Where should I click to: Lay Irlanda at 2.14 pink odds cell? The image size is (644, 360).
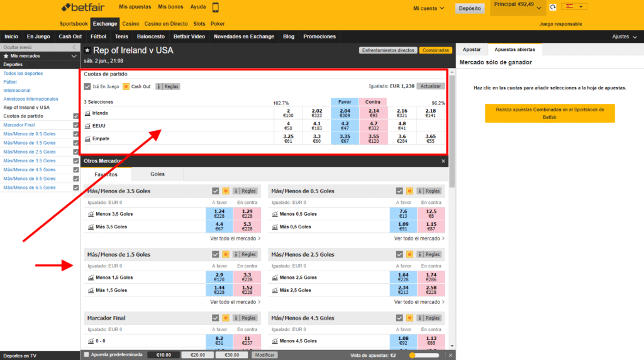pos(374,113)
